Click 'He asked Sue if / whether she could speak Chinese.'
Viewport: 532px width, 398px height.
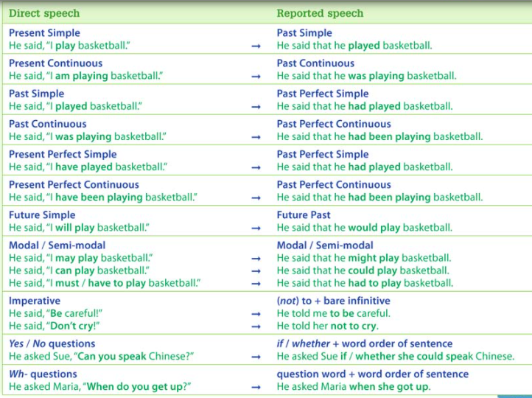[396, 356]
